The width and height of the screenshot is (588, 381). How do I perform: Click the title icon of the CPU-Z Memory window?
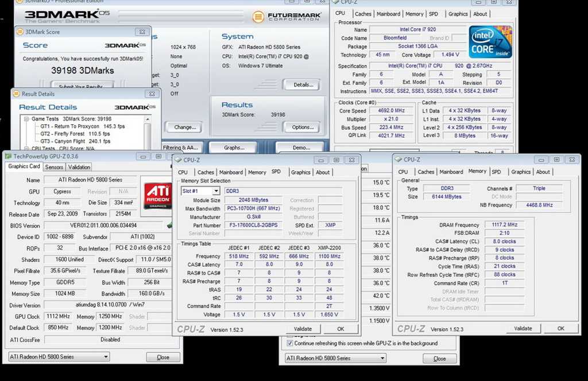(399, 160)
